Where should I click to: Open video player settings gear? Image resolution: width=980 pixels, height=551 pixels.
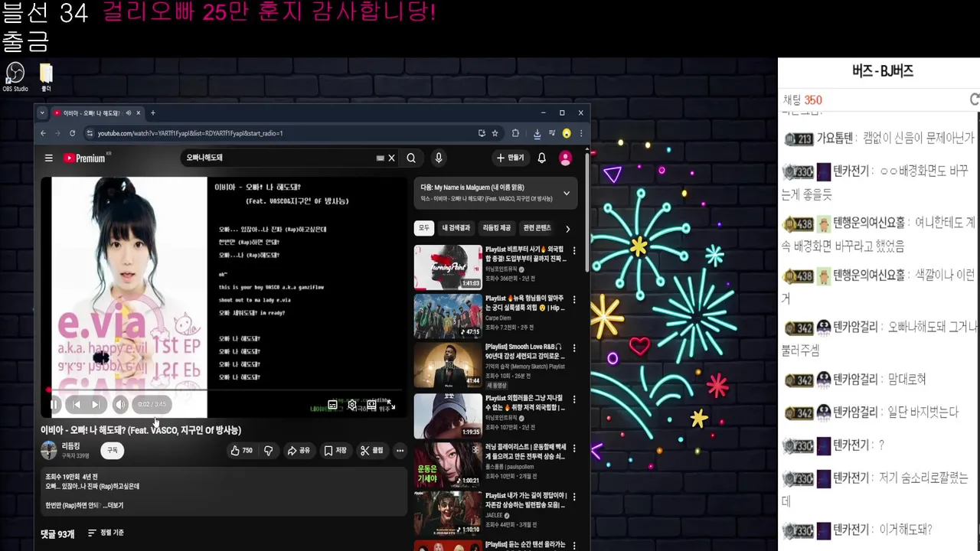(352, 405)
